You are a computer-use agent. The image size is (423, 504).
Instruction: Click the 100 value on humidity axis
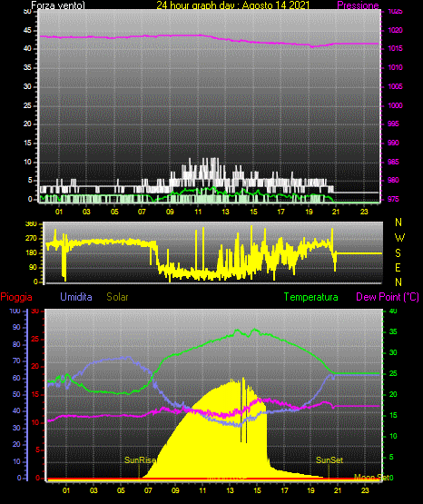[15, 311]
